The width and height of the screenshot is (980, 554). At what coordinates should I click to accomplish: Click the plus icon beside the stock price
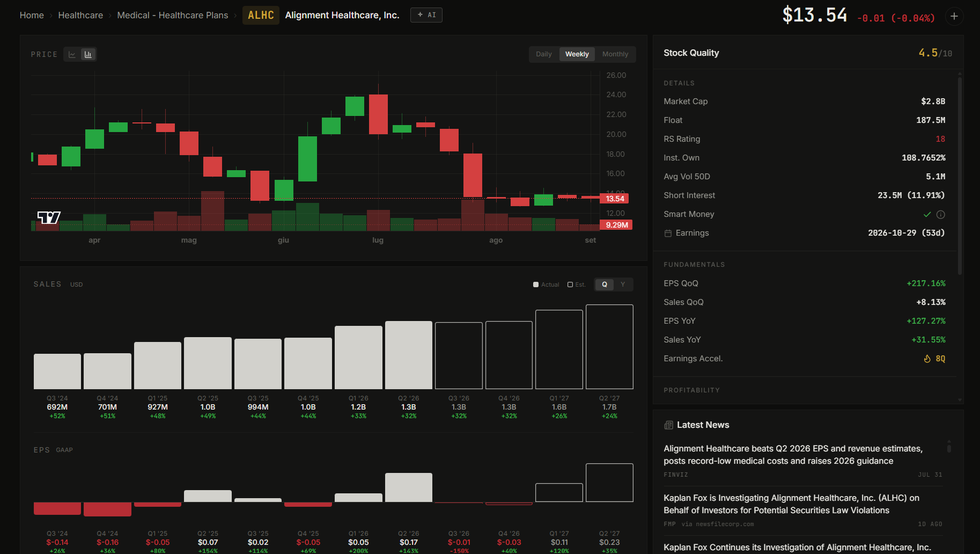pos(954,16)
